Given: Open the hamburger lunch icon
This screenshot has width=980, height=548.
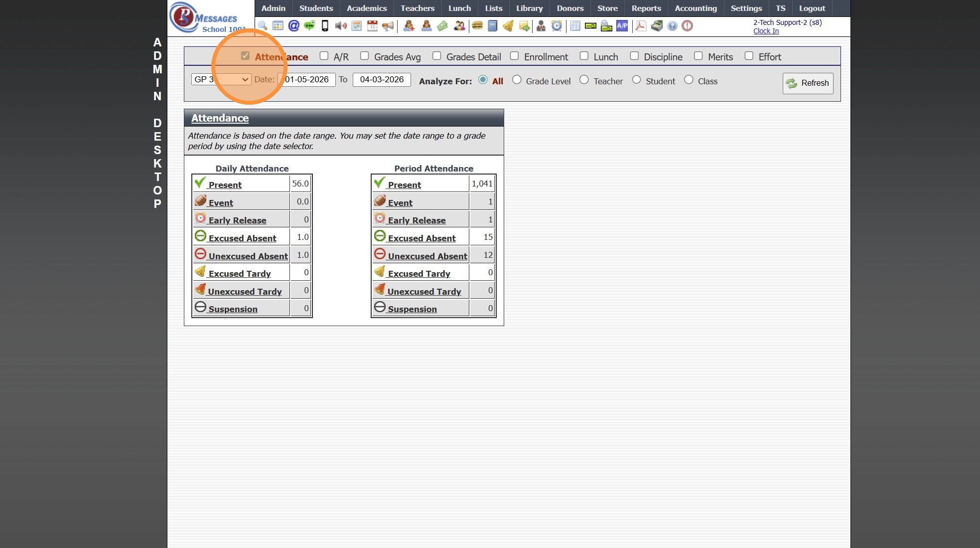Looking at the screenshot, I should point(477,26).
